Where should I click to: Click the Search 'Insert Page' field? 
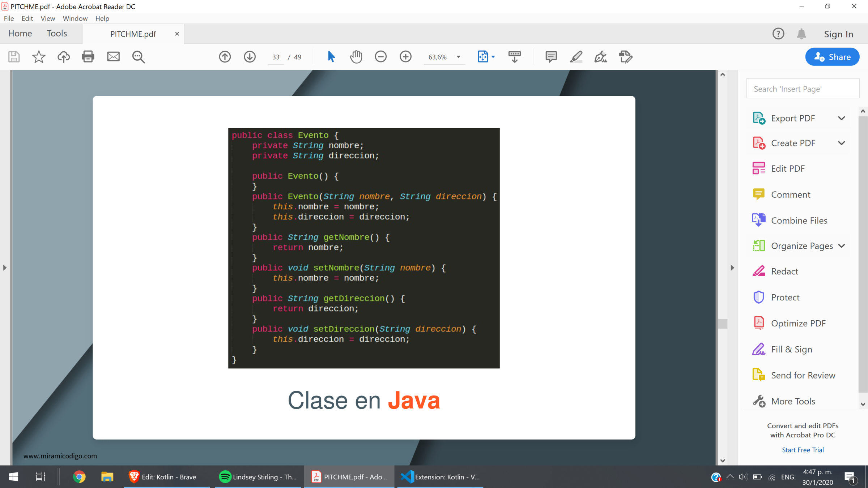tap(802, 89)
